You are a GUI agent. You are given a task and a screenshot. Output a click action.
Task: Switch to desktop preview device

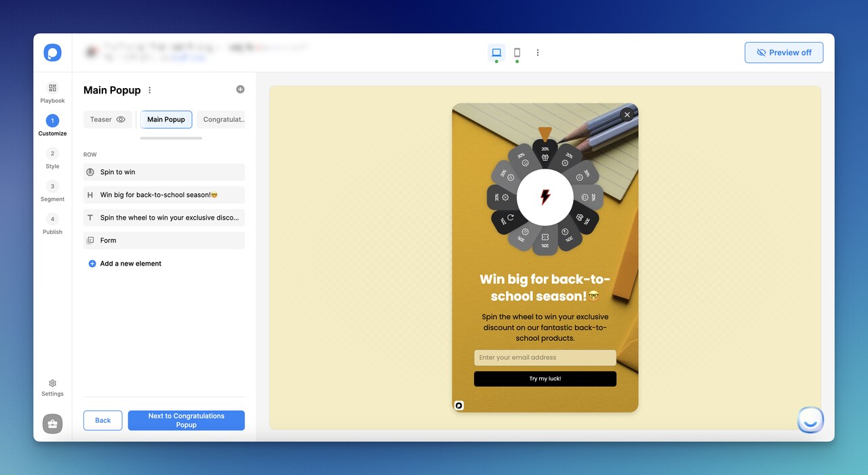pyautogui.click(x=496, y=53)
